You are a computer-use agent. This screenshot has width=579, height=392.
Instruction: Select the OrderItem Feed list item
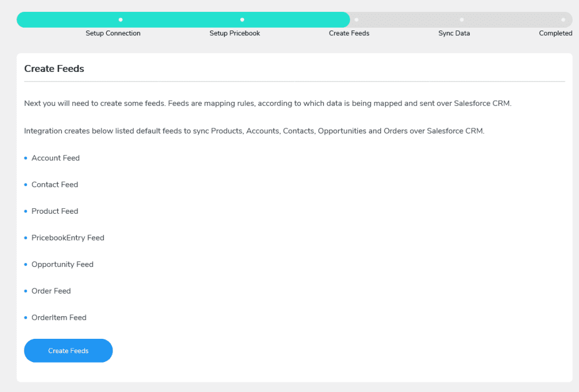point(59,317)
